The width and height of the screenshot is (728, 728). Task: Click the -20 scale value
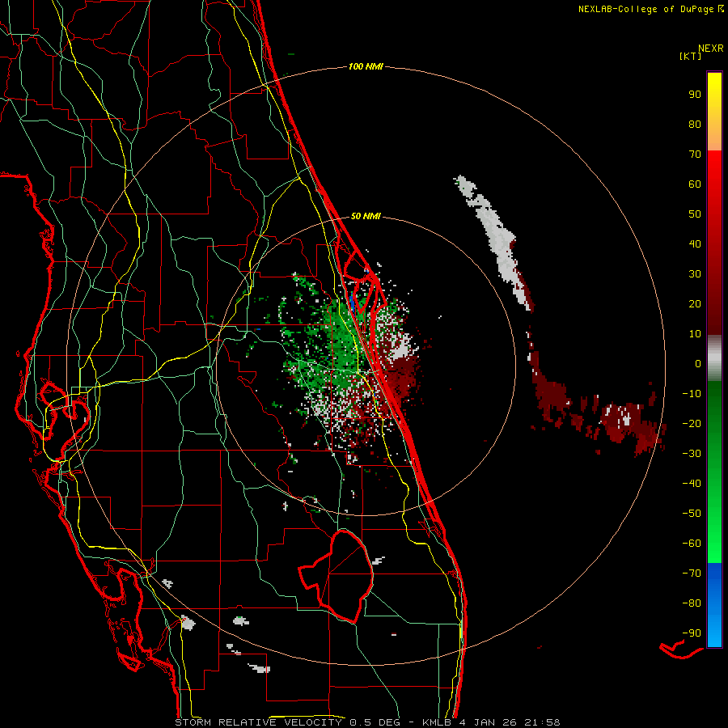(x=692, y=423)
